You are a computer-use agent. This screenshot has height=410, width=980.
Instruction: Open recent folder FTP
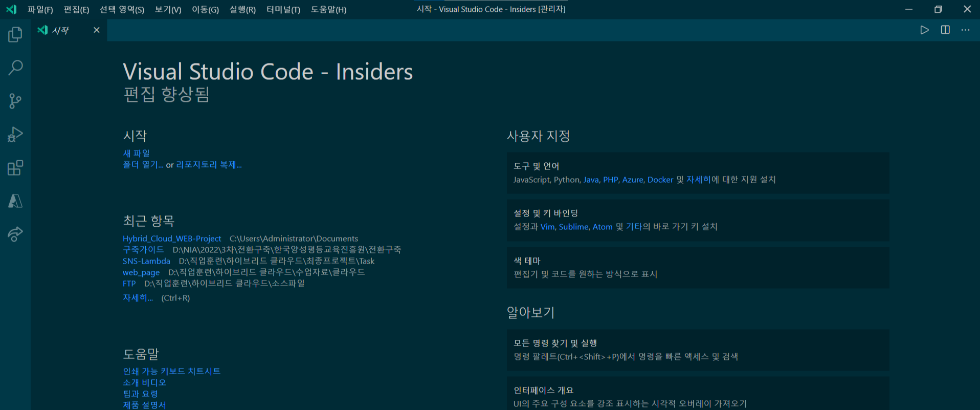coord(129,284)
